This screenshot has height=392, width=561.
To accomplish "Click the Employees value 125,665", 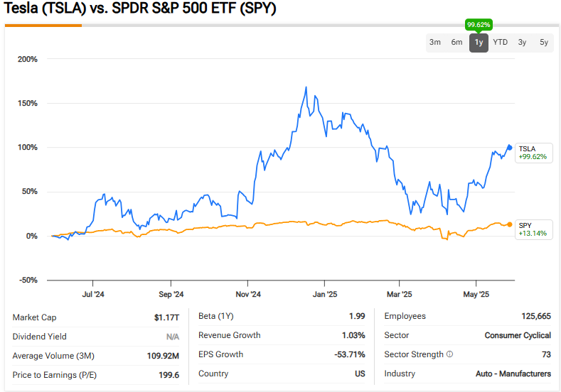I will (536, 316).
